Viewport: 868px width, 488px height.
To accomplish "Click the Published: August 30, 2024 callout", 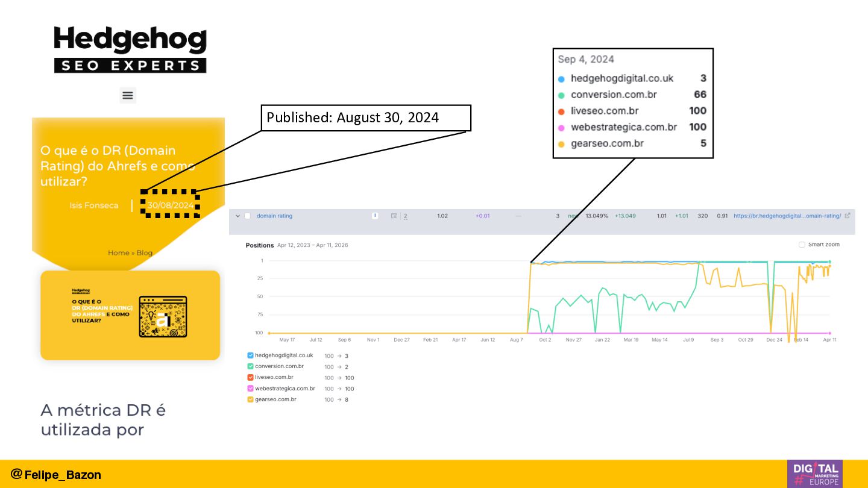I will pos(366,118).
